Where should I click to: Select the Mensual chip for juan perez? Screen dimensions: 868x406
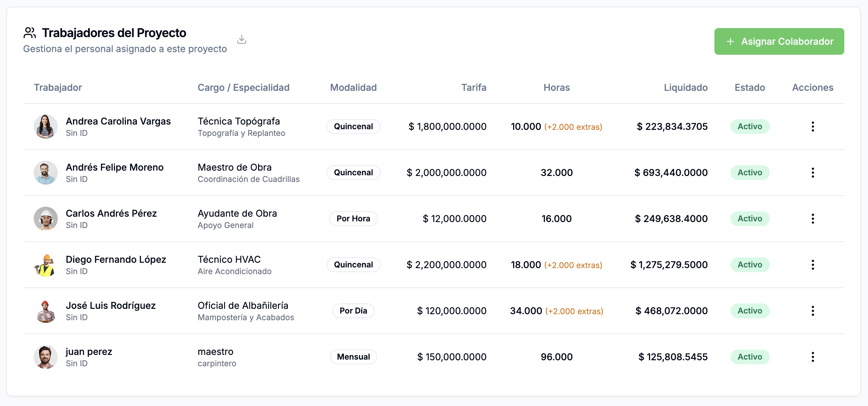(353, 357)
